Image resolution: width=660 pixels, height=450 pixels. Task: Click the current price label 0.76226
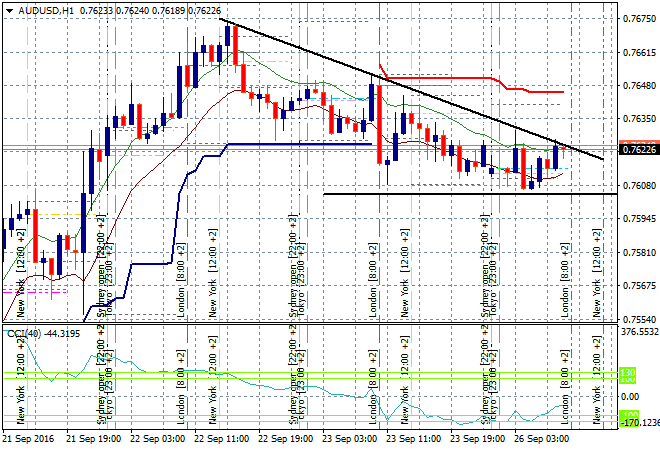coord(638,150)
